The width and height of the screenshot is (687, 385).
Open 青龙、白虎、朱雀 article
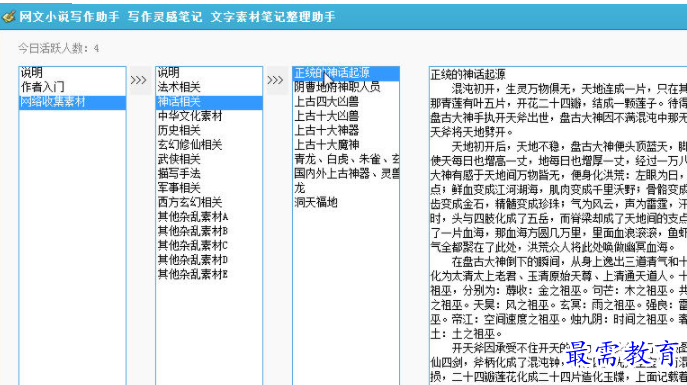[346, 159]
